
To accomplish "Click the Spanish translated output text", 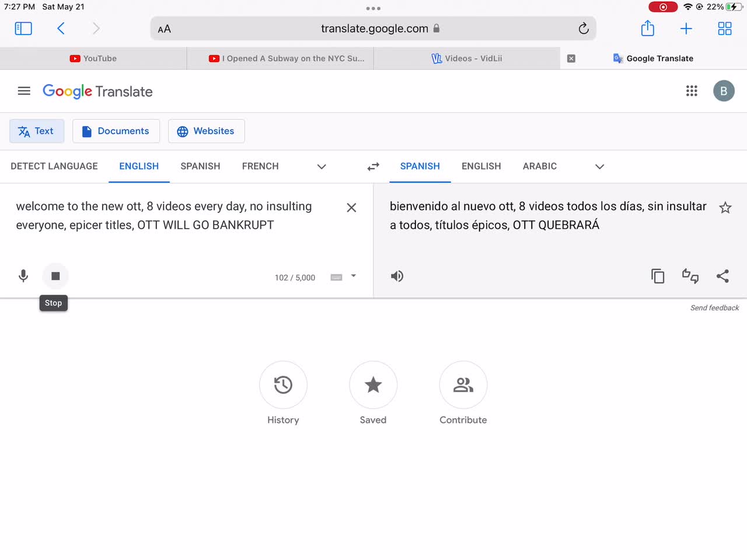I will (548, 215).
